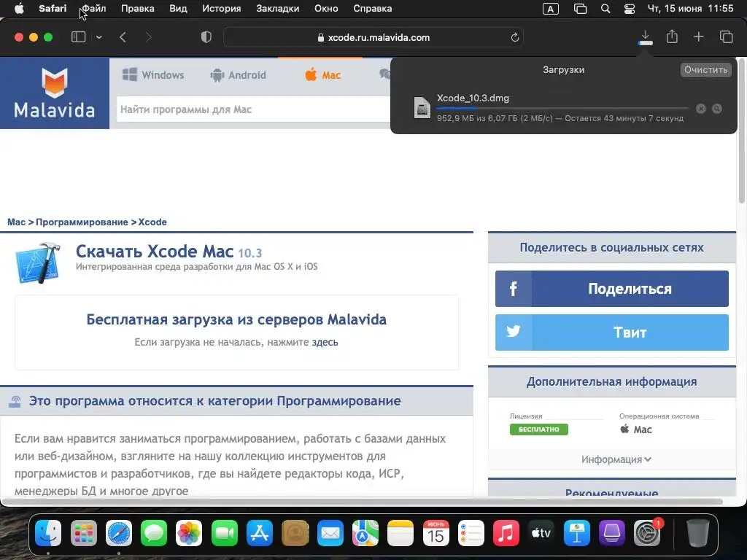Toggle the Safari sidebar icon

pyautogui.click(x=78, y=37)
